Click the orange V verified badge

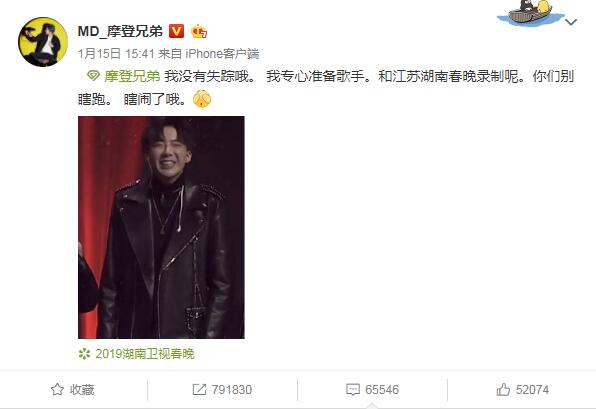click(x=176, y=31)
